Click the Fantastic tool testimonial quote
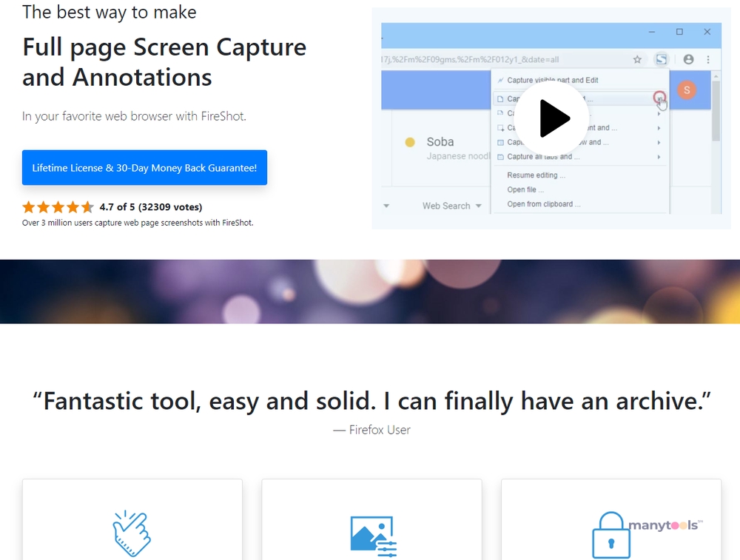Image resolution: width=740 pixels, height=560 pixels. (x=371, y=401)
